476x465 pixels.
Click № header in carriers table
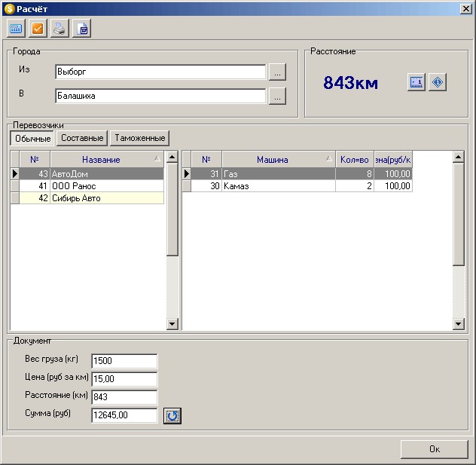pyautogui.click(x=35, y=160)
